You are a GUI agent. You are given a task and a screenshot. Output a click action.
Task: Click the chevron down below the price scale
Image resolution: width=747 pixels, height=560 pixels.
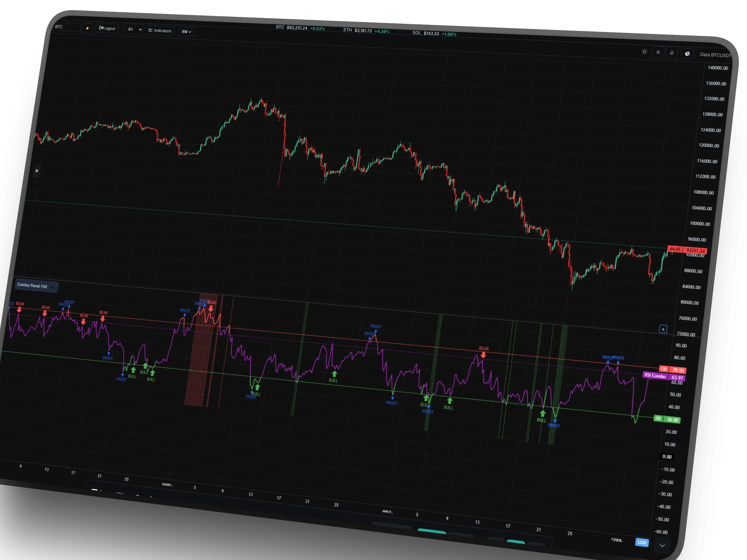[x=662, y=546]
